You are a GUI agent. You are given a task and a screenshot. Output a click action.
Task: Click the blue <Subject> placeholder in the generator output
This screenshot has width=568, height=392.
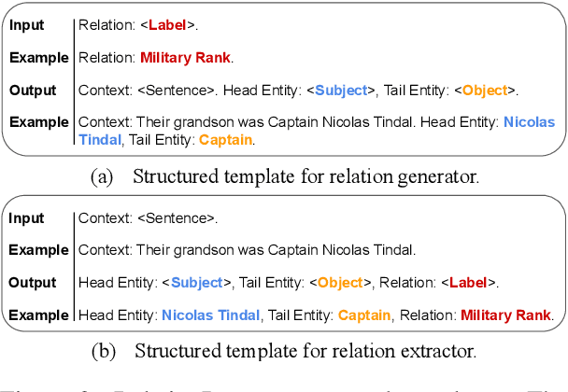340,91
